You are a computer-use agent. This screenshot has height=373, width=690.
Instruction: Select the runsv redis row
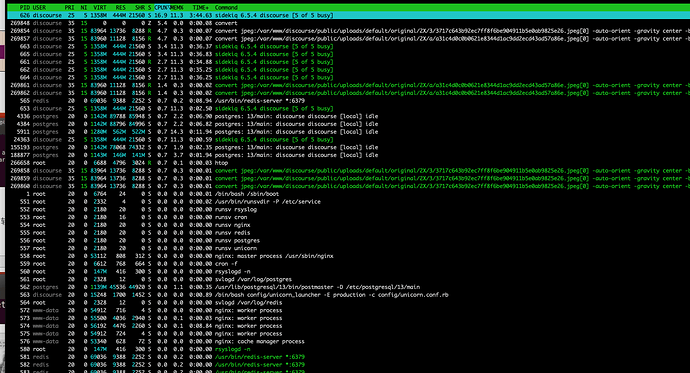click(x=349, y=233)
